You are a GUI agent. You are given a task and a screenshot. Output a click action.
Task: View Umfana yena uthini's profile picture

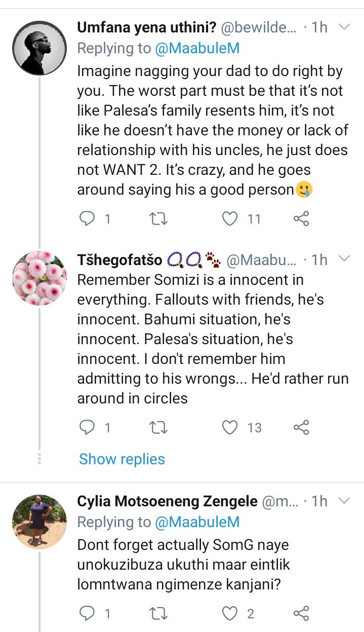click(x=39, y=49)
